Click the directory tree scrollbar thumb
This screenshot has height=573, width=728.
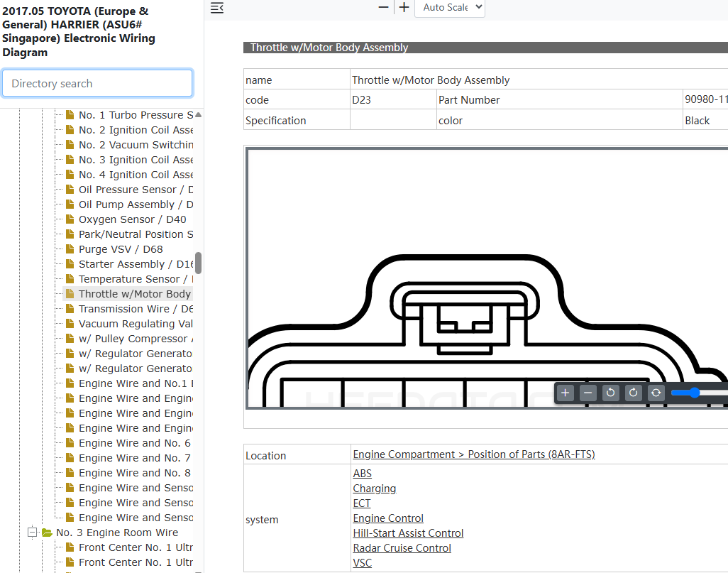click(198, 263)
